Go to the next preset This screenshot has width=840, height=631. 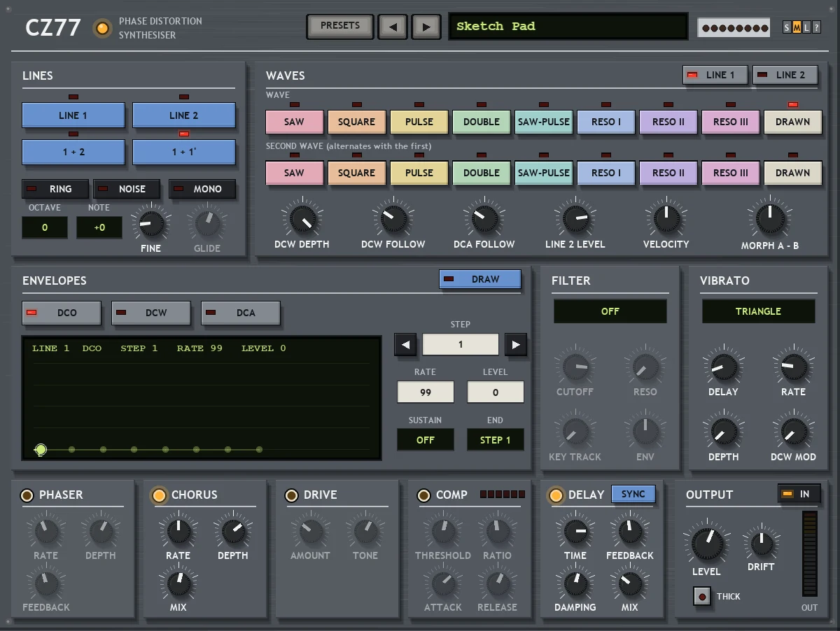(426, 27)
